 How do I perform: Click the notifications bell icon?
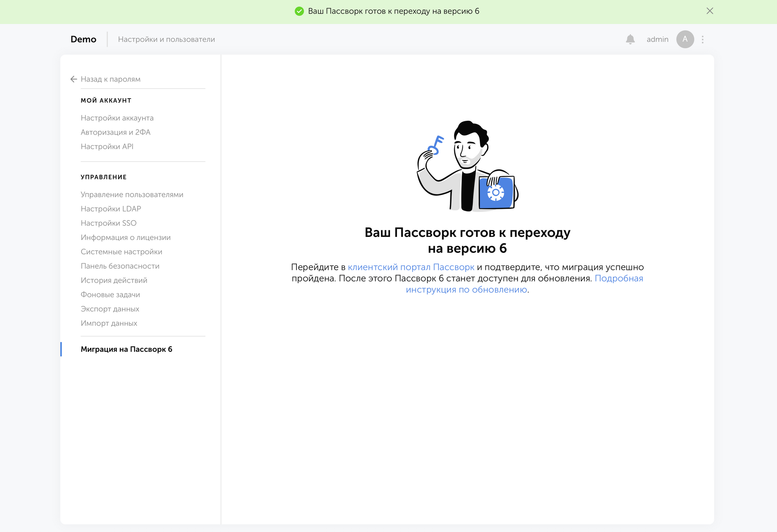click(x=630, y=39)
